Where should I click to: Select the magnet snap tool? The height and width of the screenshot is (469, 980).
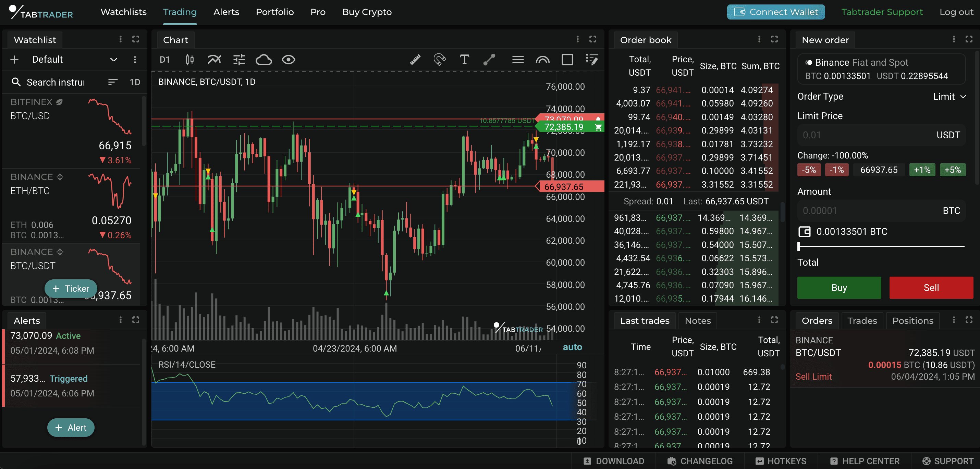point(440,60)
